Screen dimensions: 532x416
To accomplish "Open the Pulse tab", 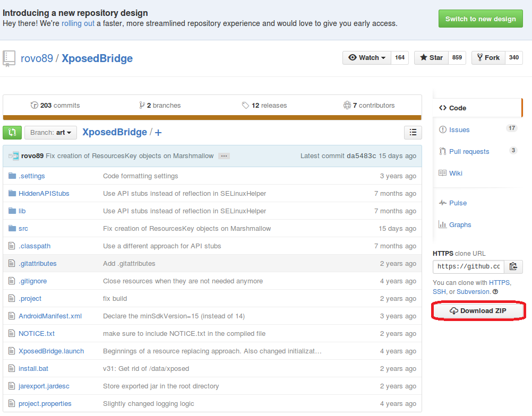I will 477,203.
